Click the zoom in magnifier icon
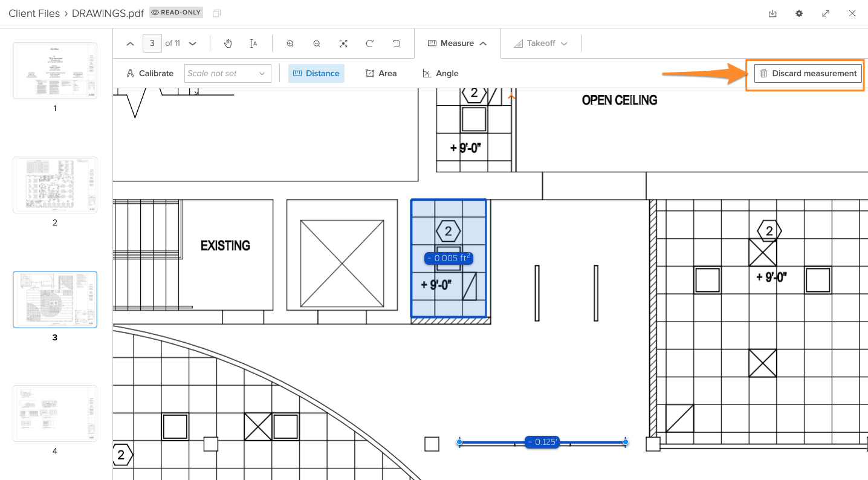Image resolution: width=868 pixels, height=480 pixels. click(x=290, y=44)
